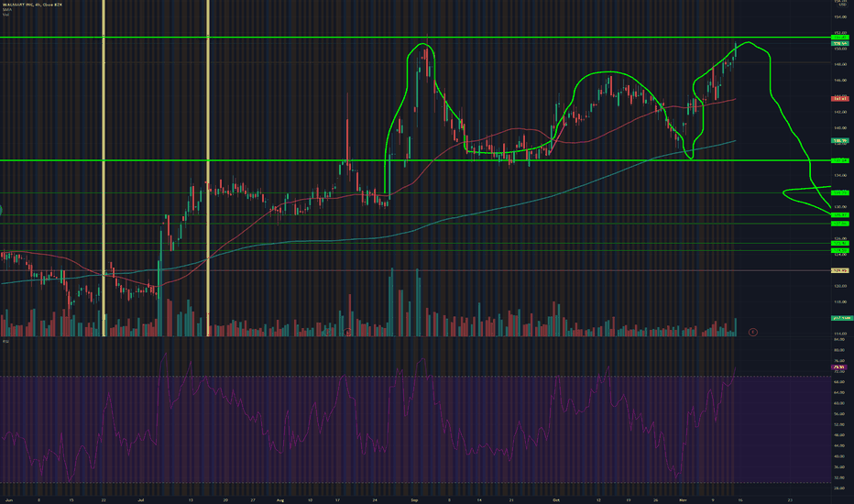The image size is (854, 504).
Task: Click the 154.00 tick on price axis
Action: [840, 16]
